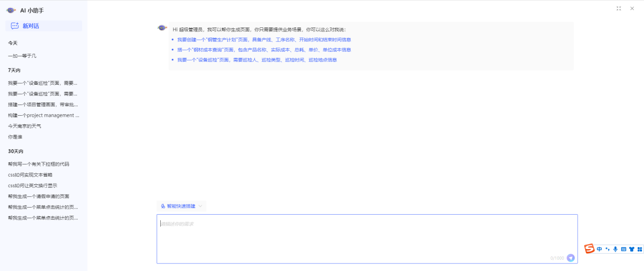Select the 设备巡检 page suggestion in the greeting
The width and height of the screenshot is (644, 271).
coord(257,60)
